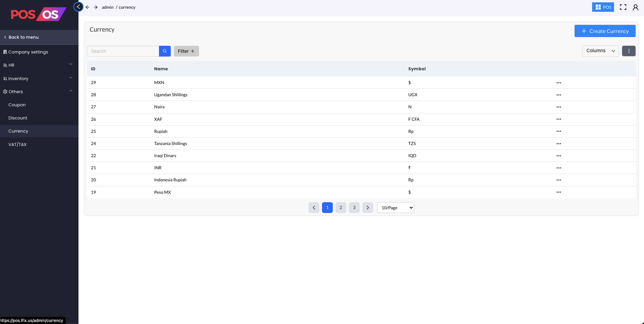Open the vertical three-dot table options button
Screen dimensions: 644x324
click(629, 51)
